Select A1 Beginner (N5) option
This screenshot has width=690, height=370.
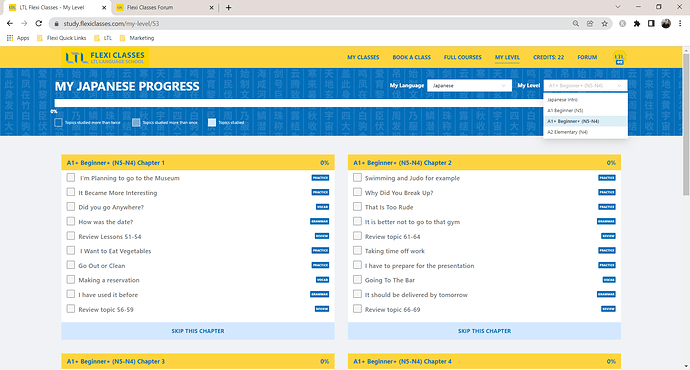[x=585, y=110]
